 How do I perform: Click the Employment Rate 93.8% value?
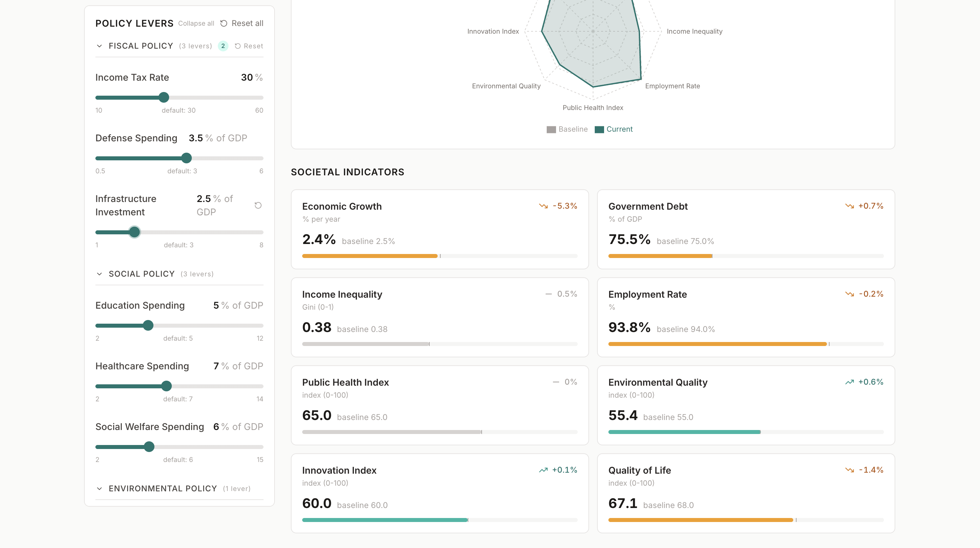(629, 327)
